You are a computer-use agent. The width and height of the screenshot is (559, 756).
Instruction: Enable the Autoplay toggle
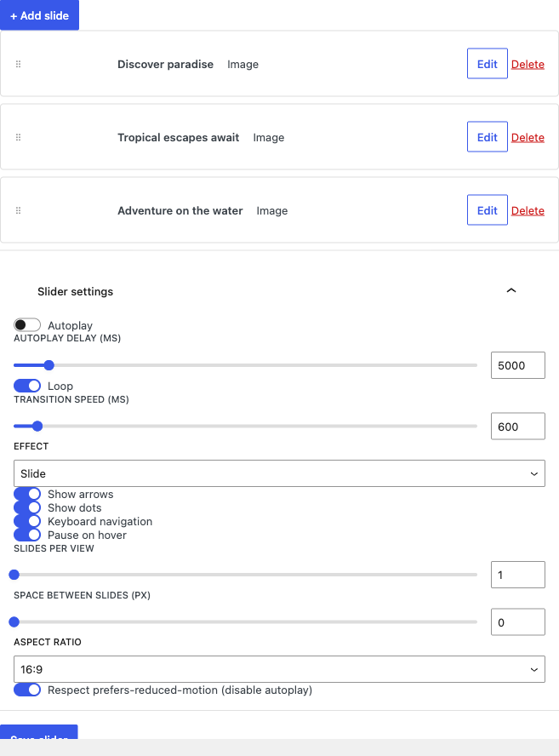27,325
